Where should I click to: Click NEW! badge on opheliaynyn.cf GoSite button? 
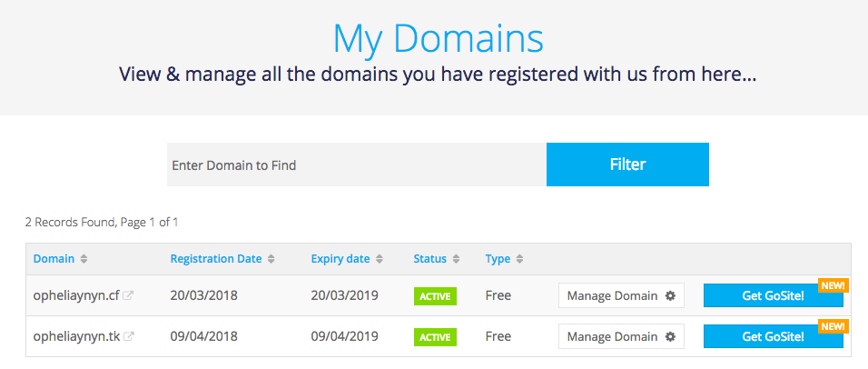click(x=833, y=286)
